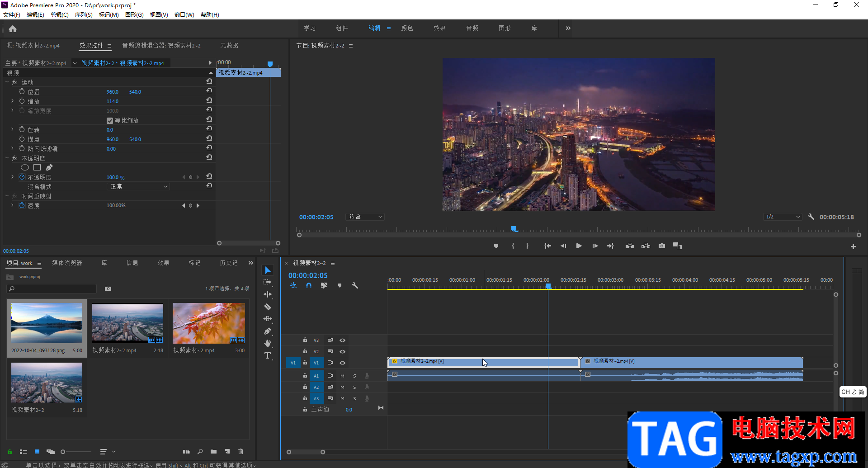The width and height of the screenshot is (868, 468).
Task: Click the Program monitor playhead marker
Action: pos(514,229)
